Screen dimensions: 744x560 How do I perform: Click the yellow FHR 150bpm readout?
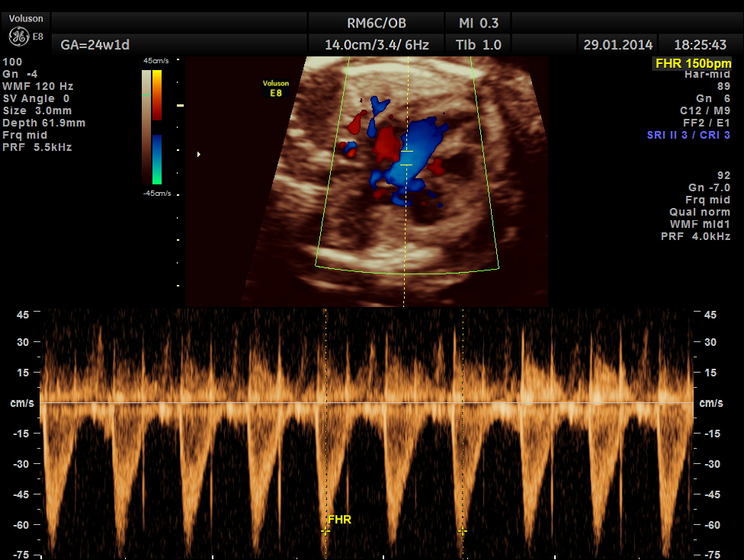coord(692,63)
